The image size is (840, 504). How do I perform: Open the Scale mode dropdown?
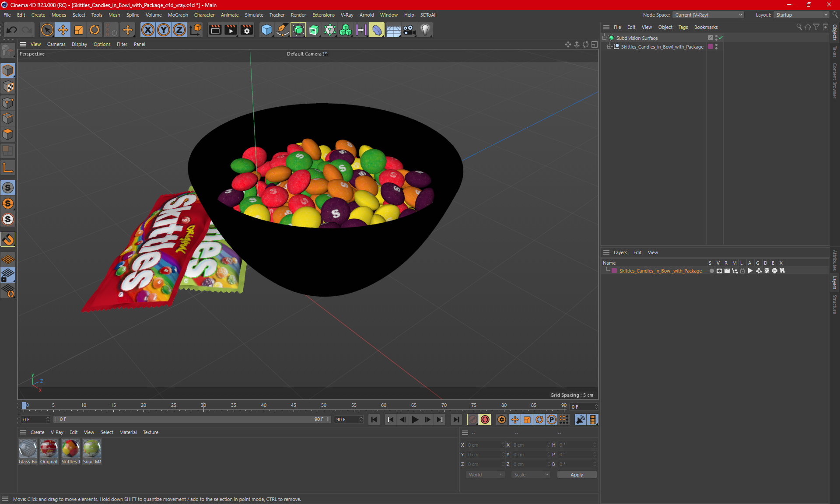[x=531, y=475]
